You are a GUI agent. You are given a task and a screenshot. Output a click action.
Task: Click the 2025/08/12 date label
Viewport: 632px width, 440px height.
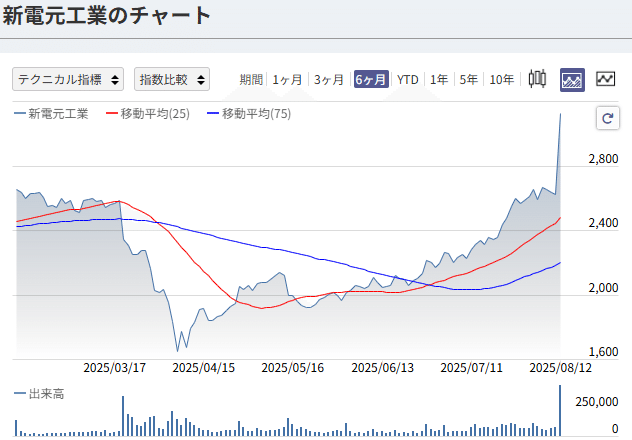coord(561,367)
